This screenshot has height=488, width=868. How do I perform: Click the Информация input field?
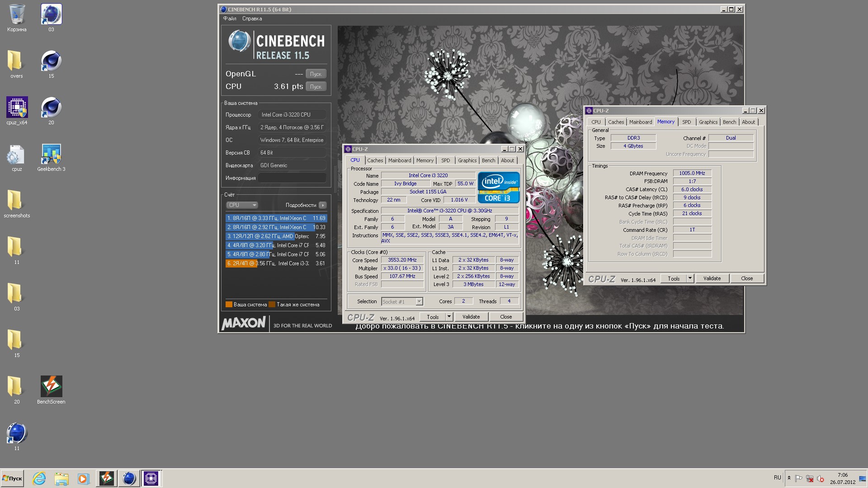point(292,178)
